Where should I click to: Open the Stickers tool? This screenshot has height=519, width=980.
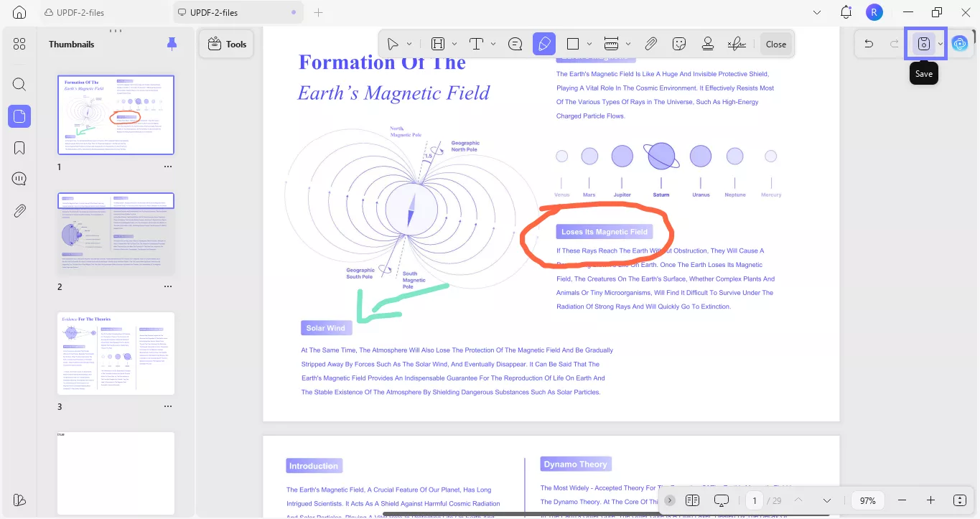[x=679, y=44]
